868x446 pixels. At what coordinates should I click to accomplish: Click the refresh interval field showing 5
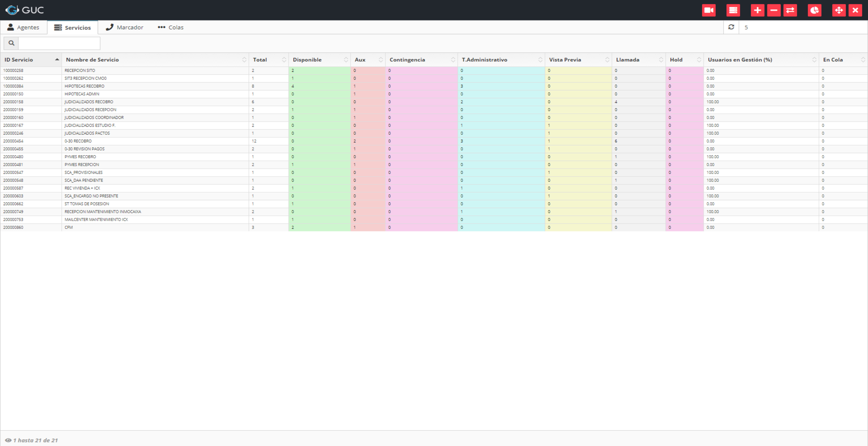[x=803, y=27]
